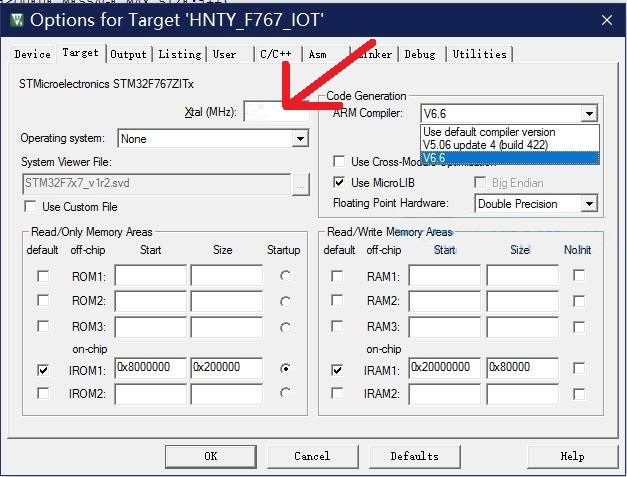Expand the ARM Compiler dropdown arrow
627x477 pixels.
[x=589, y=114]
